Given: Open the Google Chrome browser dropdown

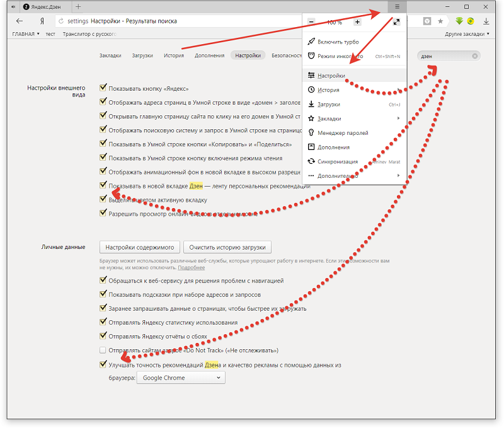Looking at the screenshot, I should 181,378.
